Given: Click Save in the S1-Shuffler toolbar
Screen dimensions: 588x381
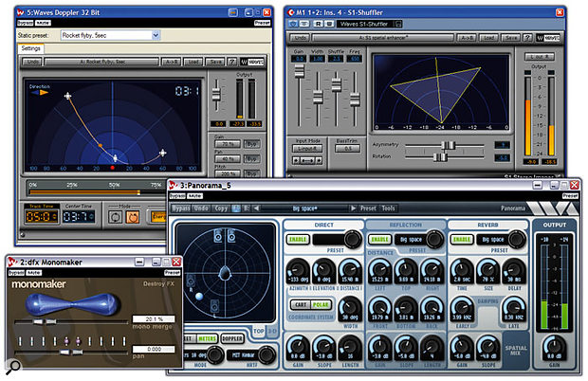Looking at the screenshot, I should (511, 38).
